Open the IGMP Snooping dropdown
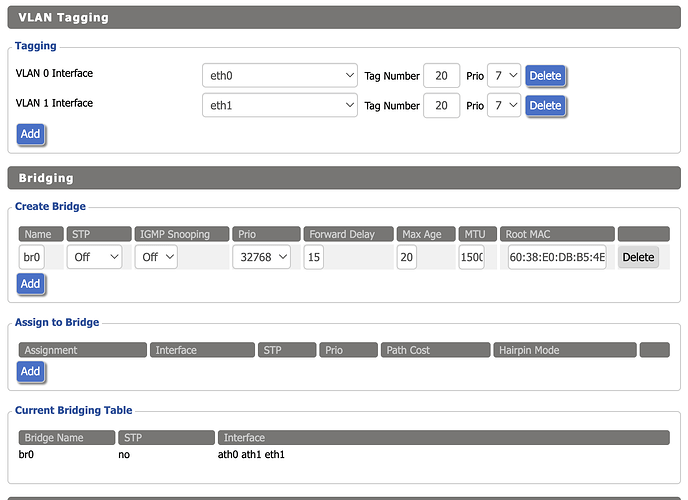 (x=156, y=257)
